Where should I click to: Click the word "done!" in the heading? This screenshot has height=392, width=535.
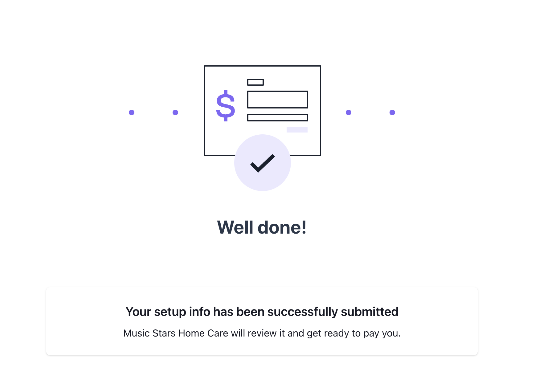point(282,227)
